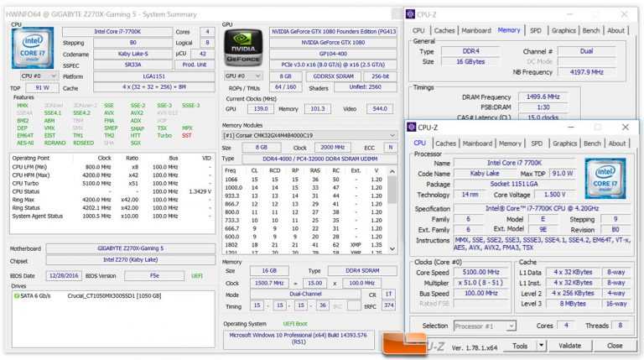Click the Kaby Lake-S codename field
The height and width of the screenshot is (360, 644).
(x=133, y=54)
